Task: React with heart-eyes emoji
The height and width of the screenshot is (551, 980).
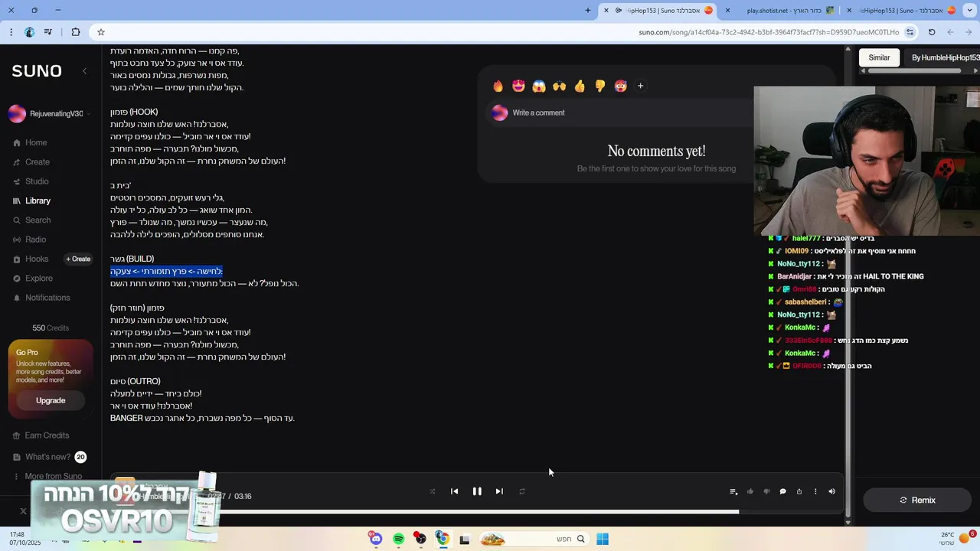Action: [x=518, y=86]
